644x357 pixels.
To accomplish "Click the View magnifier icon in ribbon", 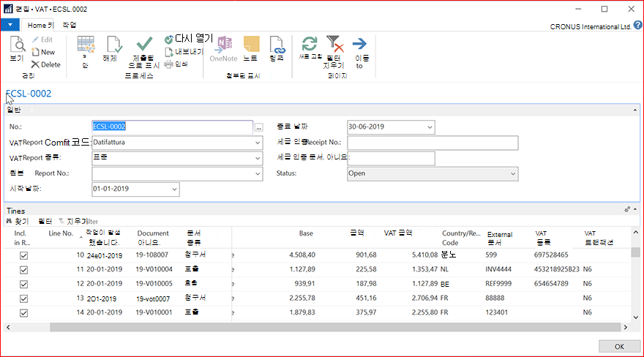I will (18, 45).
